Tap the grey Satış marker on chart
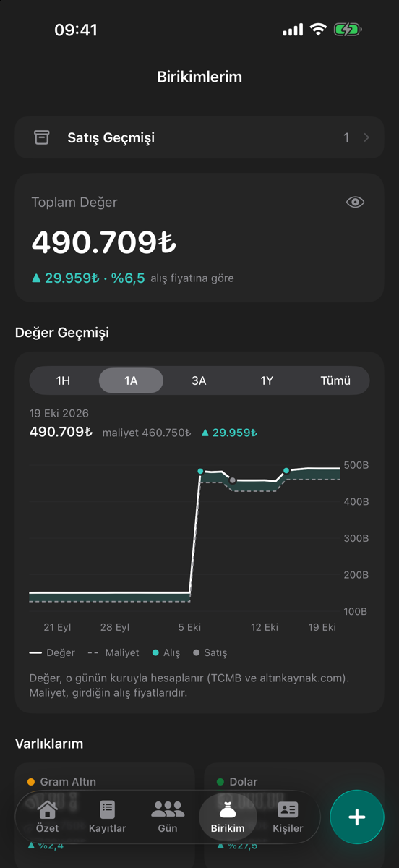The image size is (399, 868). tap(233, 480)
